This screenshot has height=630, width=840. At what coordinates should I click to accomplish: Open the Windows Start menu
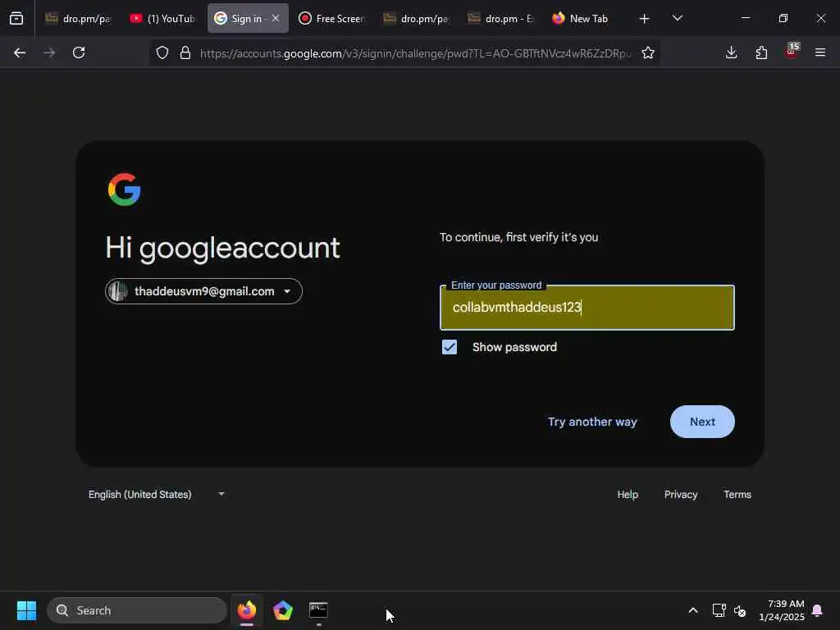(x=26, y=610)
